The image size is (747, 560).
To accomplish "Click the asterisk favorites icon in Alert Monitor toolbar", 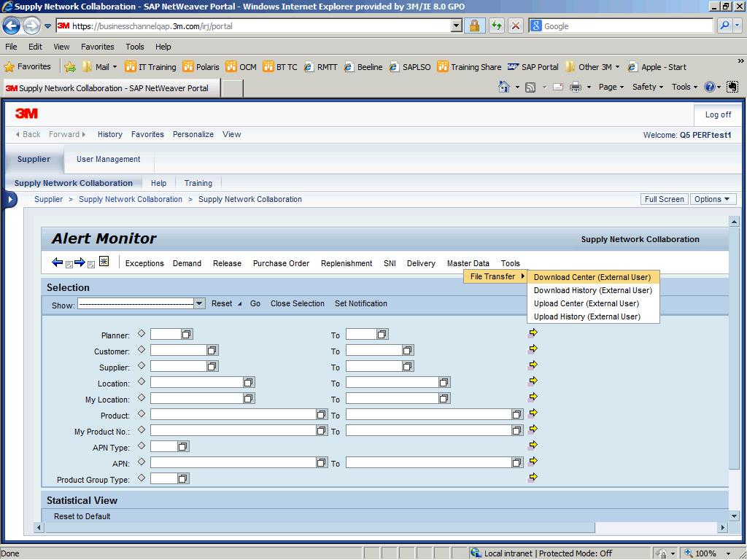I will 104,262.
